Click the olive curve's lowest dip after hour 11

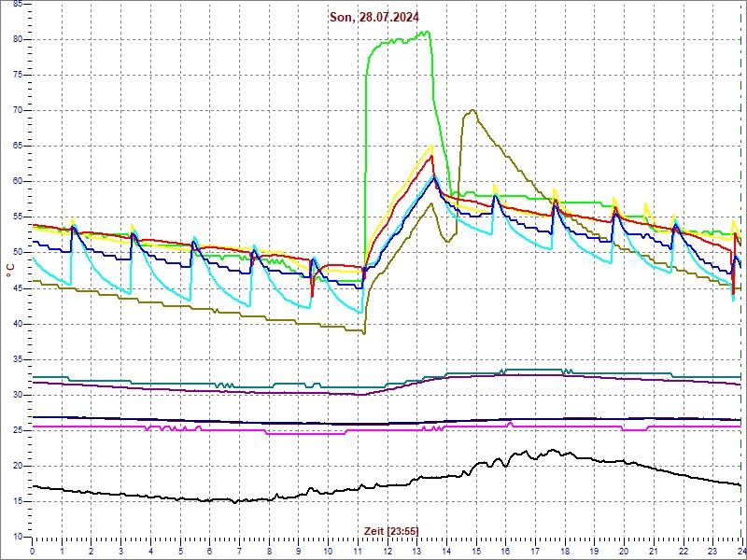tap(364, 333)
